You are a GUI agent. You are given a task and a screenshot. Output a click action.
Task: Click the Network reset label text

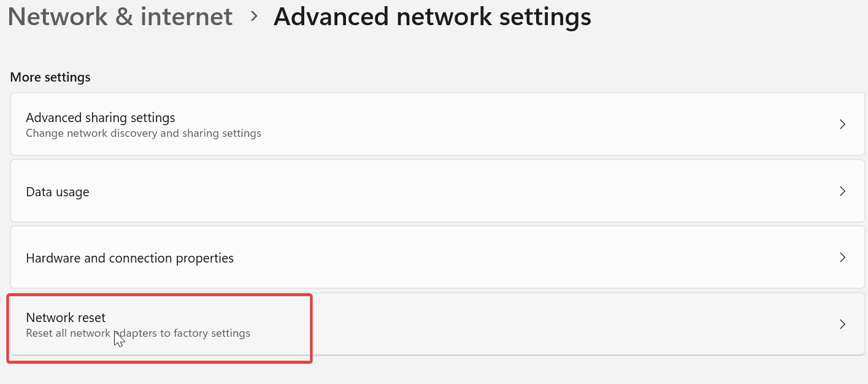pos(66,317)
